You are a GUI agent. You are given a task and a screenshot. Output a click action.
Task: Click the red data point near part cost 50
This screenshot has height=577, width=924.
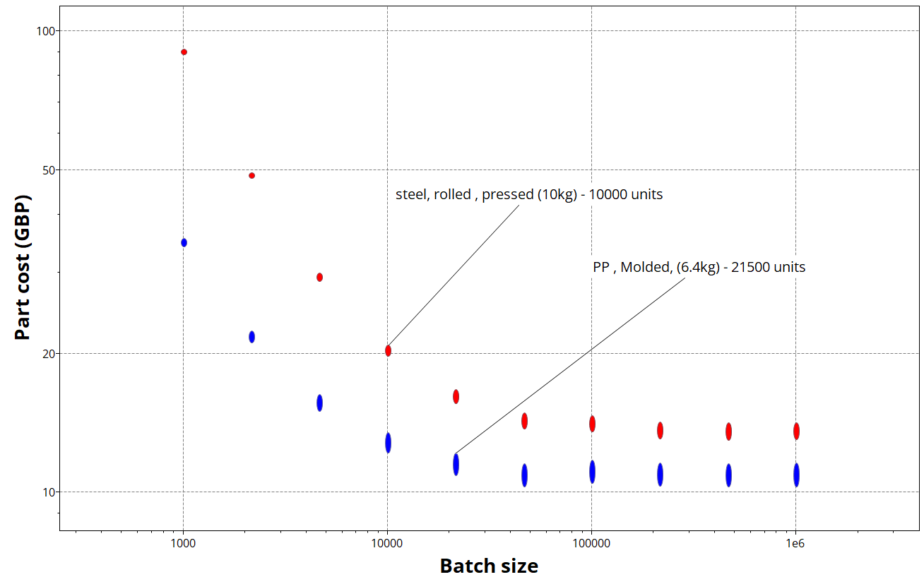(x=251, y=176)
